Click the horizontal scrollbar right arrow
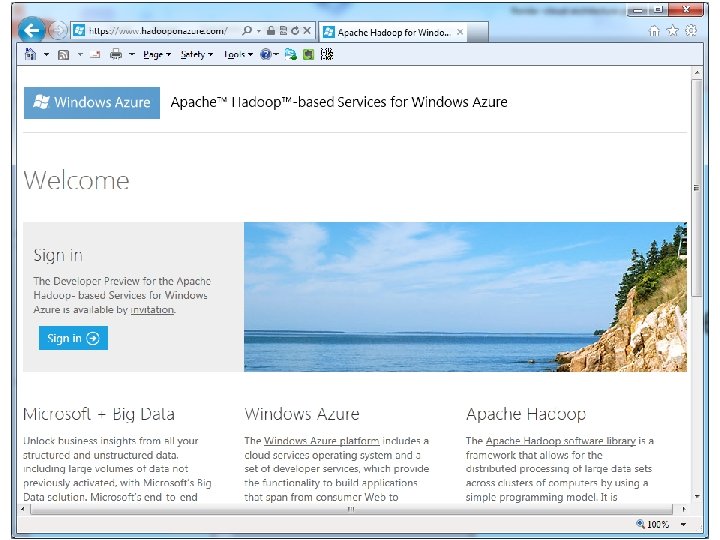This screenshot has height=540, width=720. [684, 509]
